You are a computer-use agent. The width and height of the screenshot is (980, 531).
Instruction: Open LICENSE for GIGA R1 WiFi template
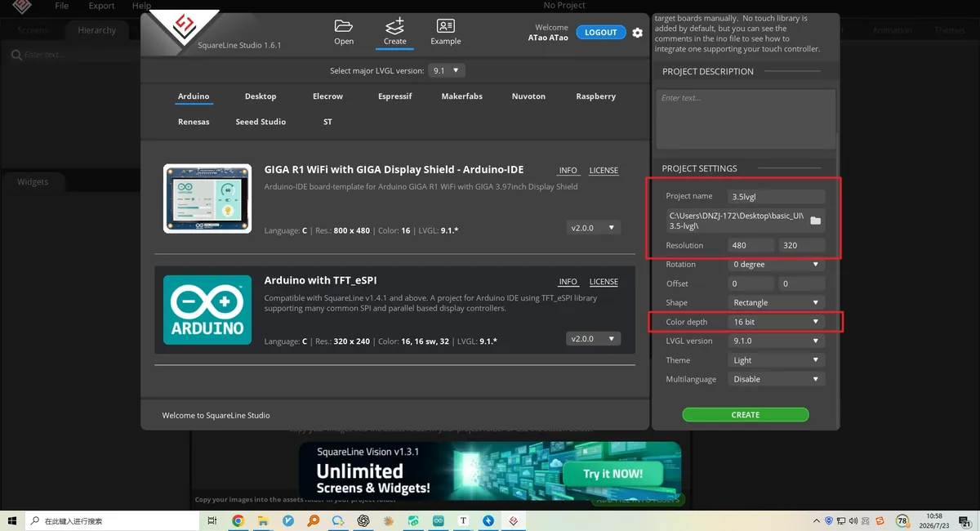coord(604,171)
